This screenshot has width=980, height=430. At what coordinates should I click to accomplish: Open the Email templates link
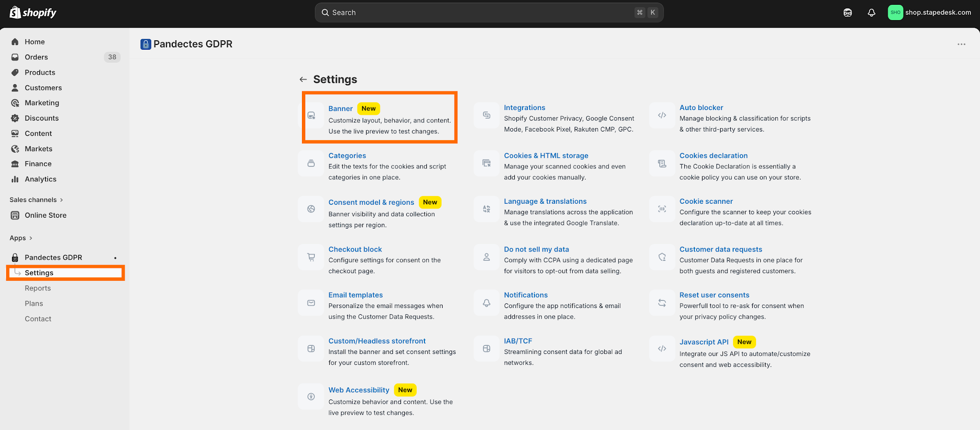[x=356, y=295]
